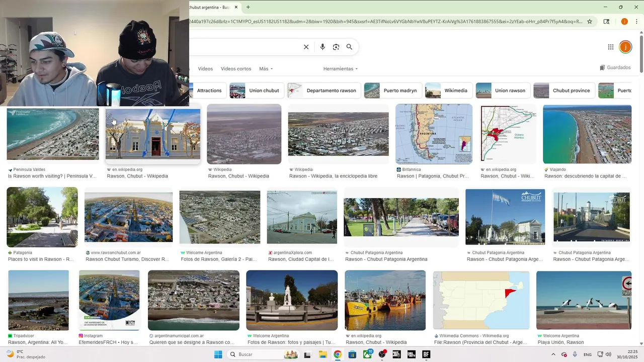Open the Xbox app on the taskbar
Screen dimensions: 644x362
367,354
